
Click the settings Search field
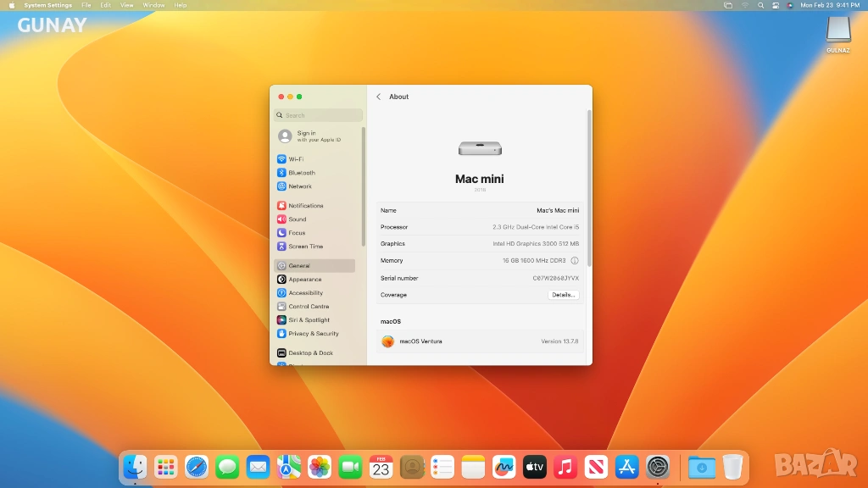tap(319, 115)
